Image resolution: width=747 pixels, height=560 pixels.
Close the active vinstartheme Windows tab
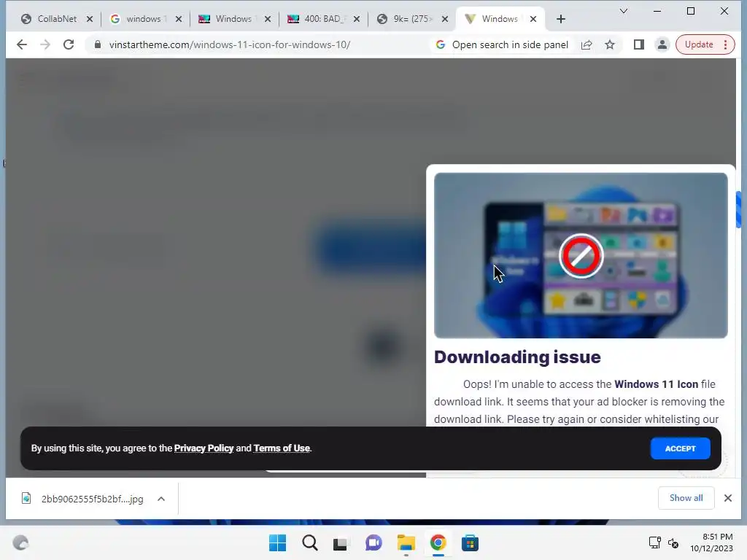click(x=533, y=19)
